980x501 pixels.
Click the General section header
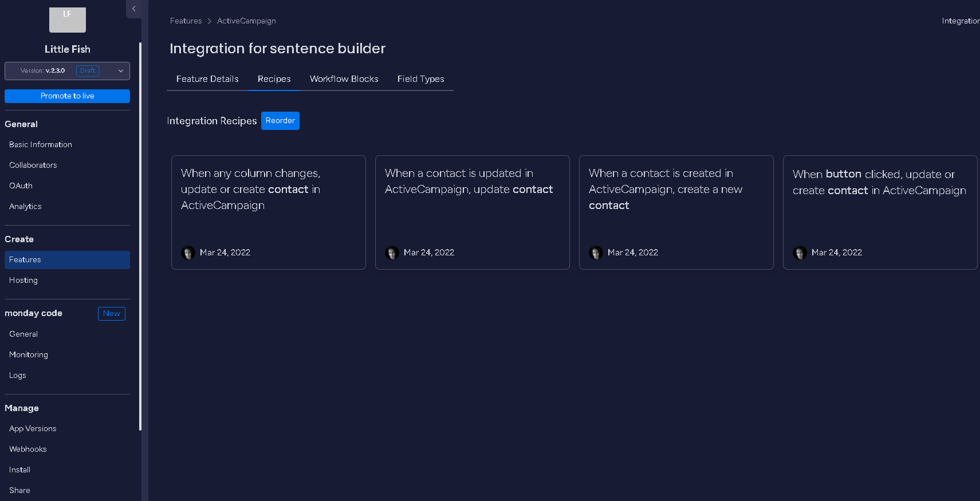tap(21, 124)
